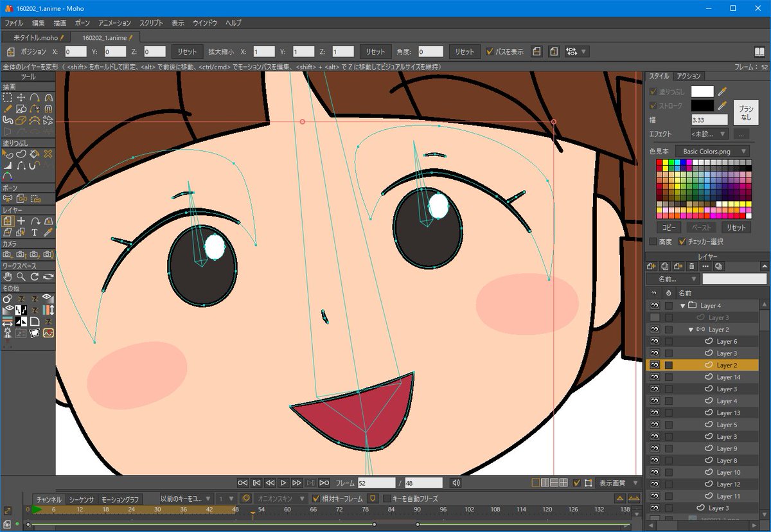Choose the Delete Shape tool
771x532 pixels.
(48, 154)
